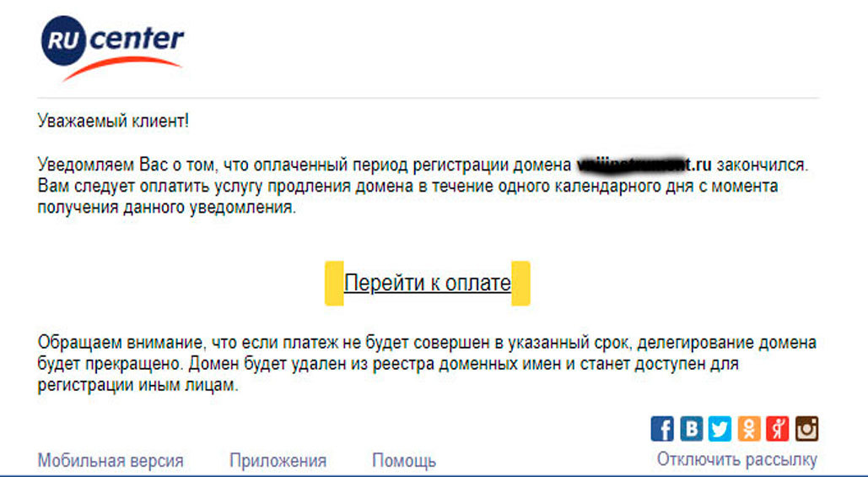Image resolution: width=868 pixels, height=477 pixels.
Task: Click the orange Odnoklassniki icon
Action: pos(749,429)
